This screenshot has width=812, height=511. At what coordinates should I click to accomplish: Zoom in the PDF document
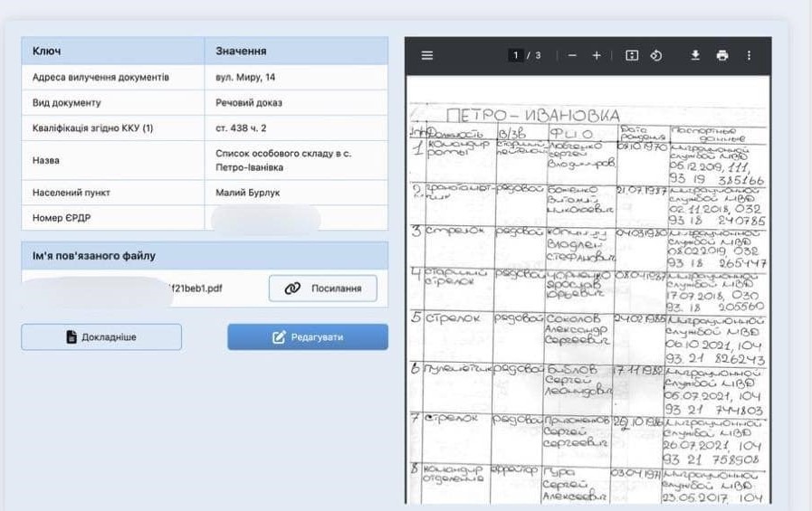[x=597, y=55]
